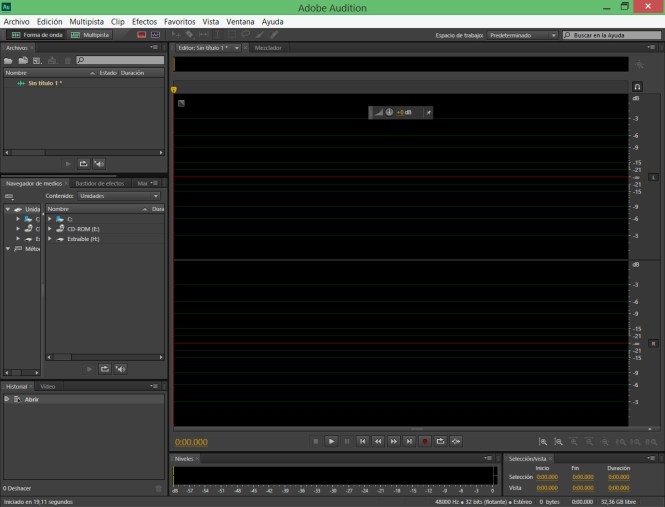Expand CD-ROM (E:) drive row
The image size is (665, 507).
[50, 229]
